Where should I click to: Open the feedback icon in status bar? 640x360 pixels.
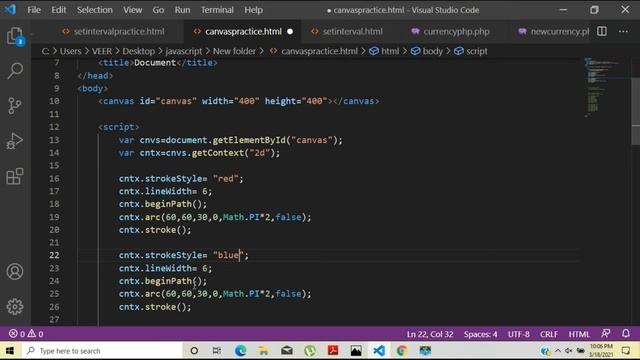point(606,334)
